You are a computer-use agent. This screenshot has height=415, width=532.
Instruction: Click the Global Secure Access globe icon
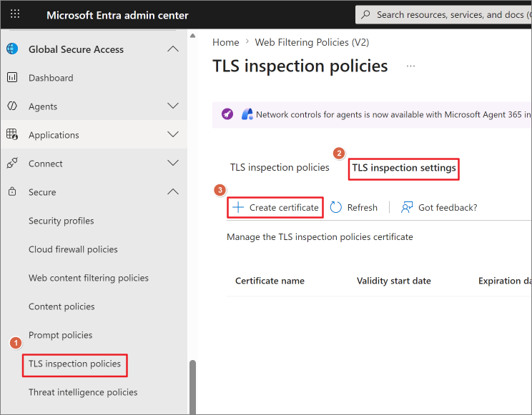[12, 49]
